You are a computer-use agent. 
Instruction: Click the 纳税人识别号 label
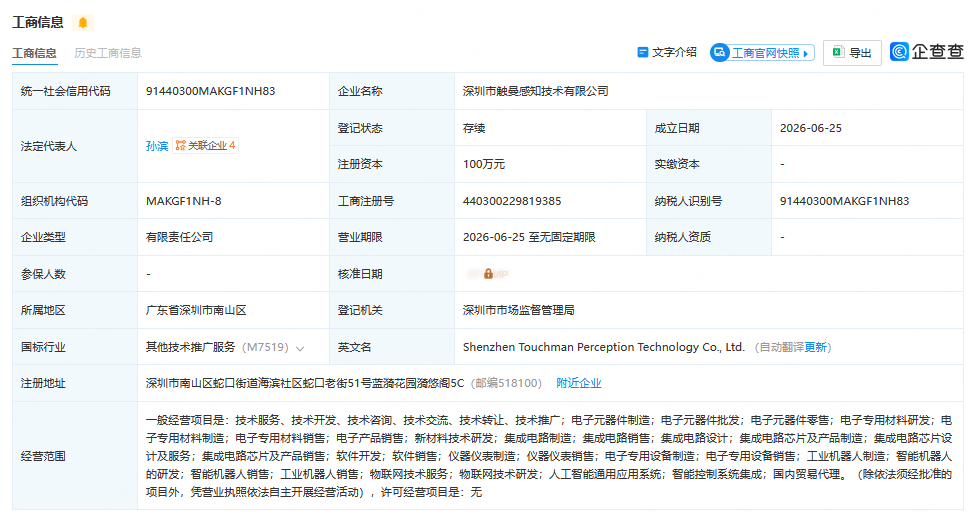(x=688, y=201)
